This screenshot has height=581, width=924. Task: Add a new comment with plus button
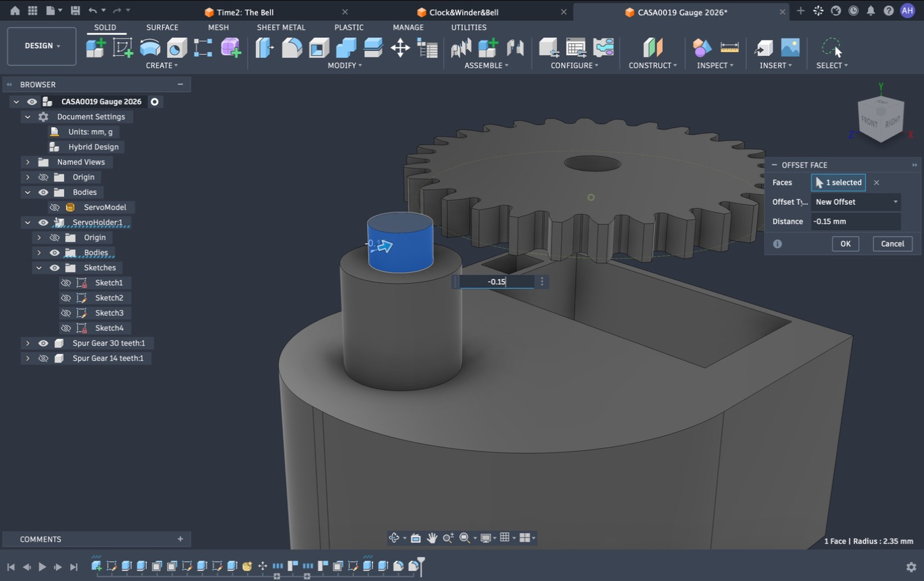point(180,539)
